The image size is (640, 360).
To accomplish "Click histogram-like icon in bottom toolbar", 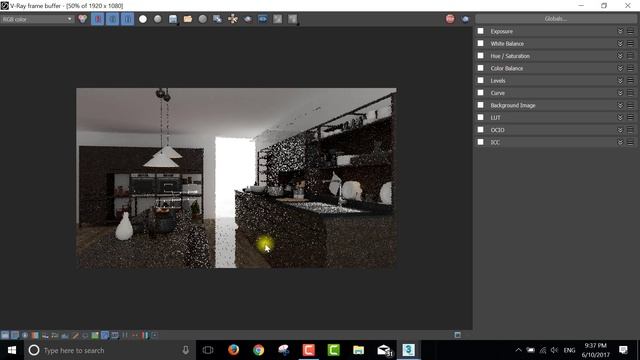I will pos(65,335).
